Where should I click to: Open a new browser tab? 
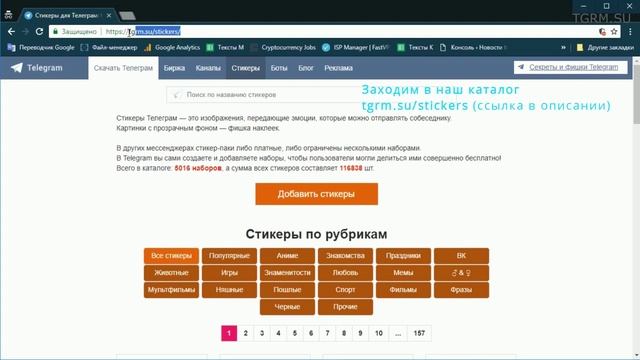(x=127, y=16)
